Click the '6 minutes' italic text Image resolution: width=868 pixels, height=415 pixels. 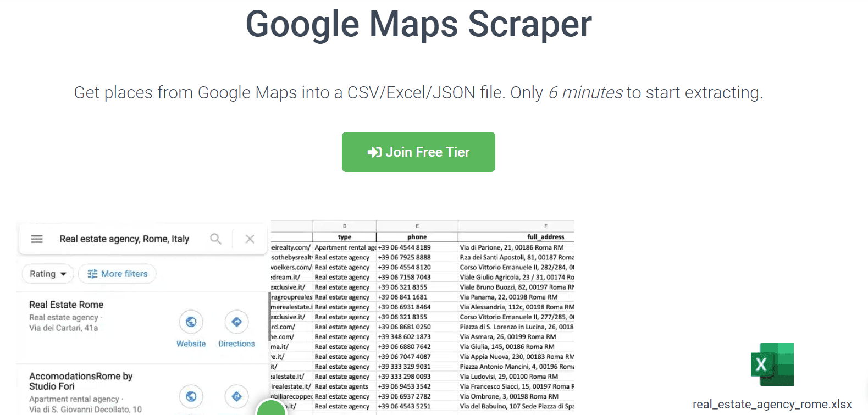coord(585,92)
